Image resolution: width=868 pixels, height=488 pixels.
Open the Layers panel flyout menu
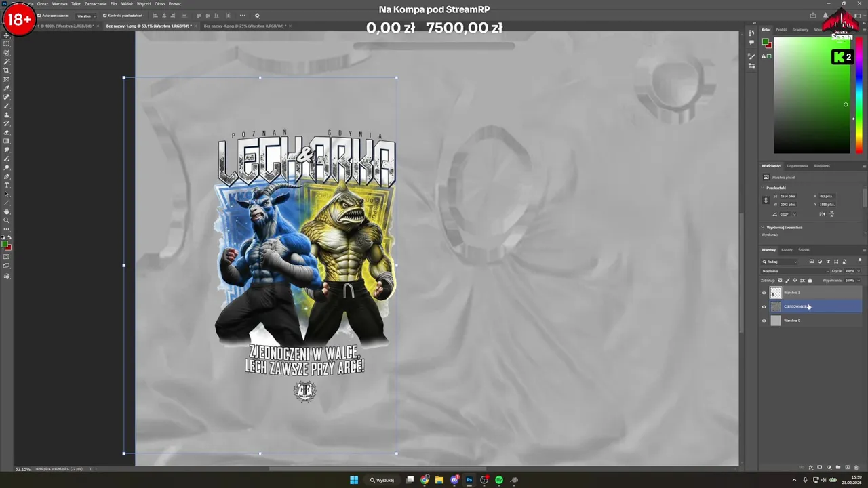click(x=863, y=249)
